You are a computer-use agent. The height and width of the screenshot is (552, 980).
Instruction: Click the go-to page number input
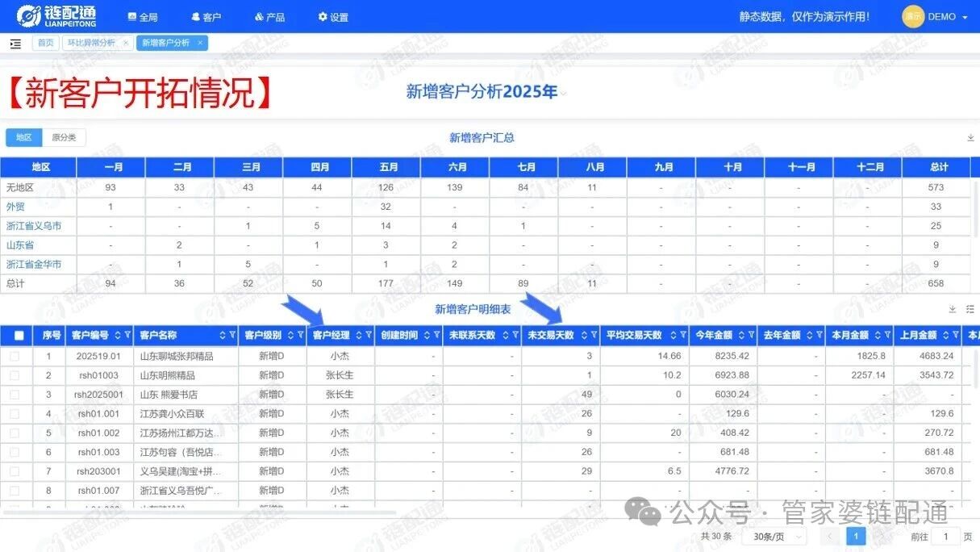coord(946,537)
